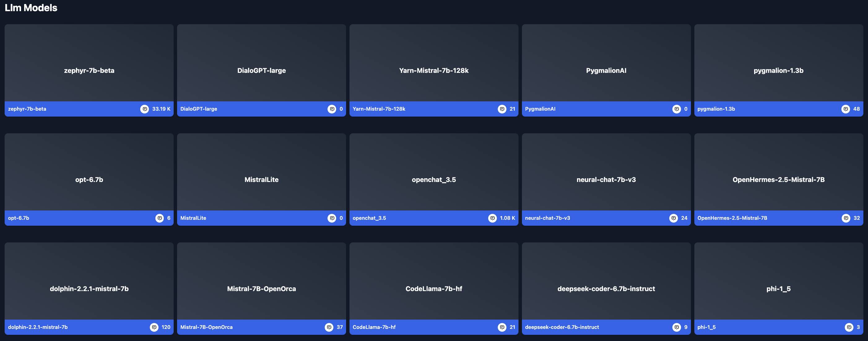The width and height of the screenshot is (868, 341).
Task: Click the 37 count on Mistral-7B-OpenOrca
Action: pos(340,327)
